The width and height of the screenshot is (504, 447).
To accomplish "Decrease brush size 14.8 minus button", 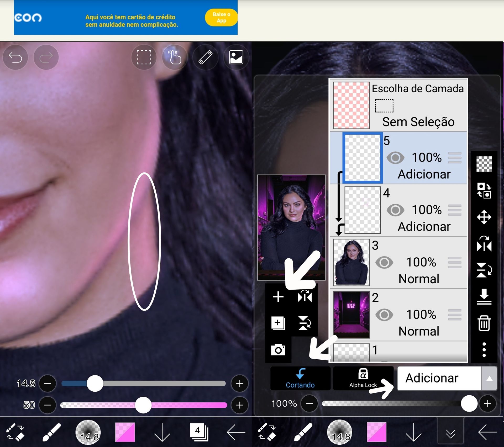I will (48, 384).
